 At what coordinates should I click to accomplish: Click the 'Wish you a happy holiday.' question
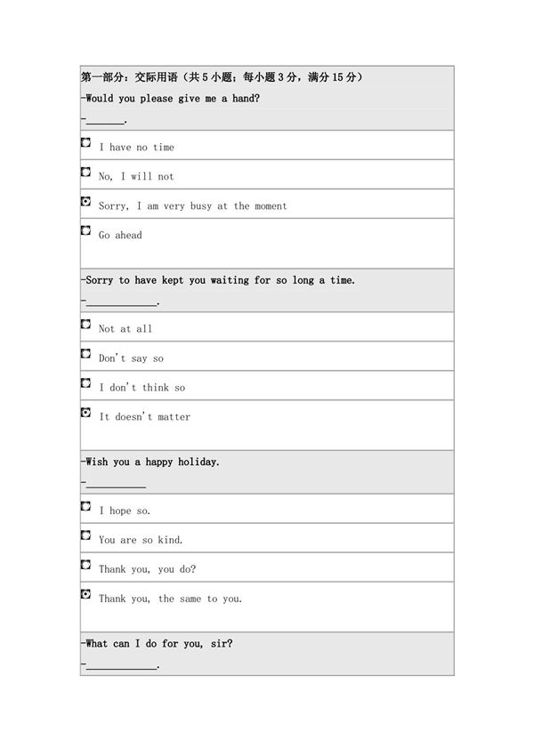pyautogui.click(x=150, y=462)
